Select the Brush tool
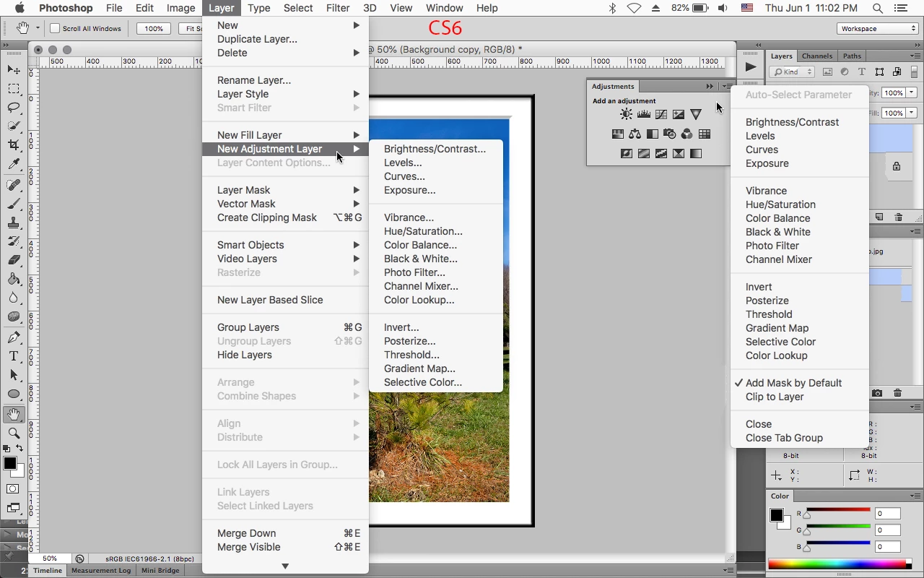This screenshot has height=578, width=924. [14, 204]
